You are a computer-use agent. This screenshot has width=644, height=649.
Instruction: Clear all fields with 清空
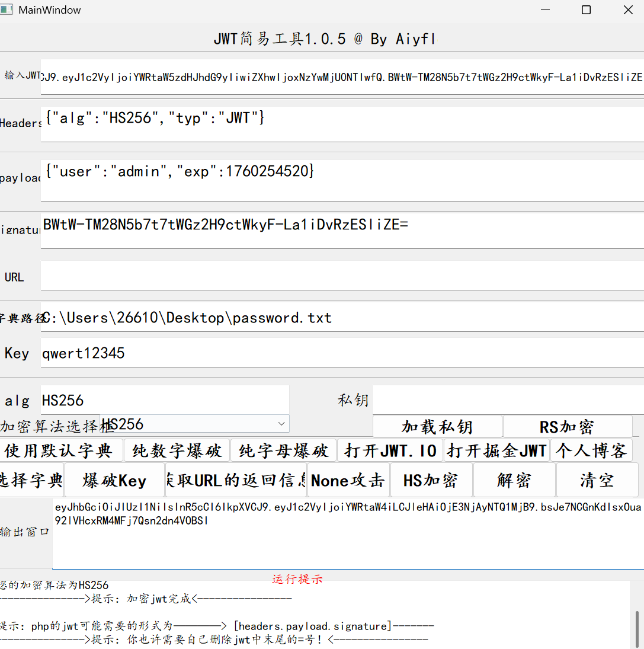tap(597, 480)
